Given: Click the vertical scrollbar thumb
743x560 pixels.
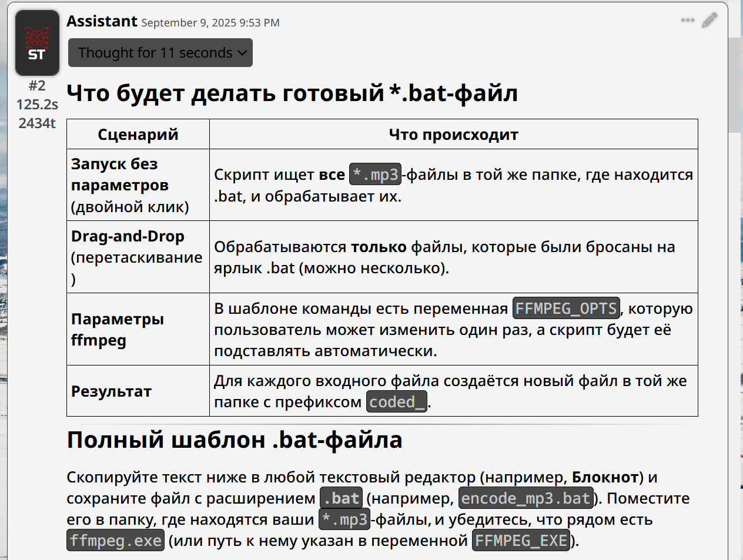Looking at the screenshot, I should pos(735,85).
